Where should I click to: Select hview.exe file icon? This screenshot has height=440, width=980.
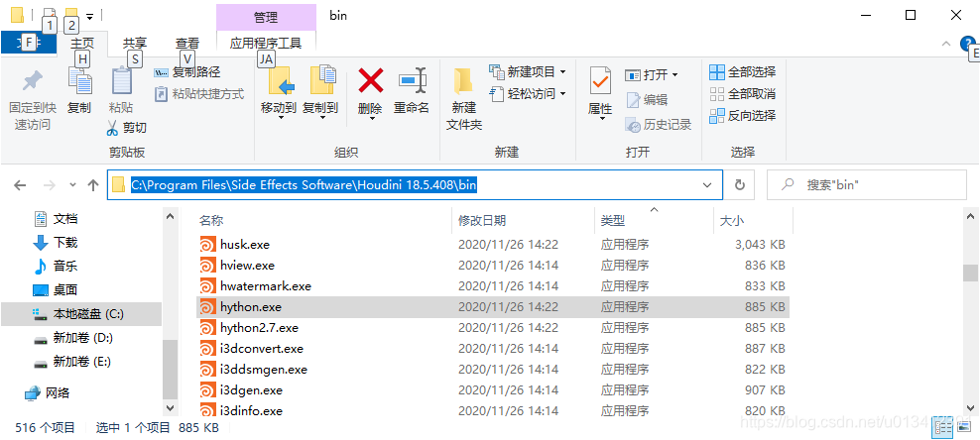pyautogui.click(x=207, y=266)
